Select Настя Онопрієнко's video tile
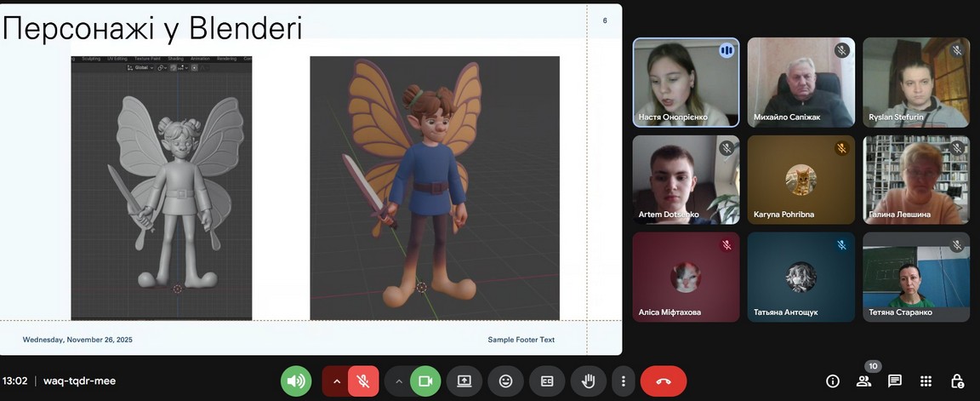Viewport: 980px width, 401px height. (x=686, y=82)
